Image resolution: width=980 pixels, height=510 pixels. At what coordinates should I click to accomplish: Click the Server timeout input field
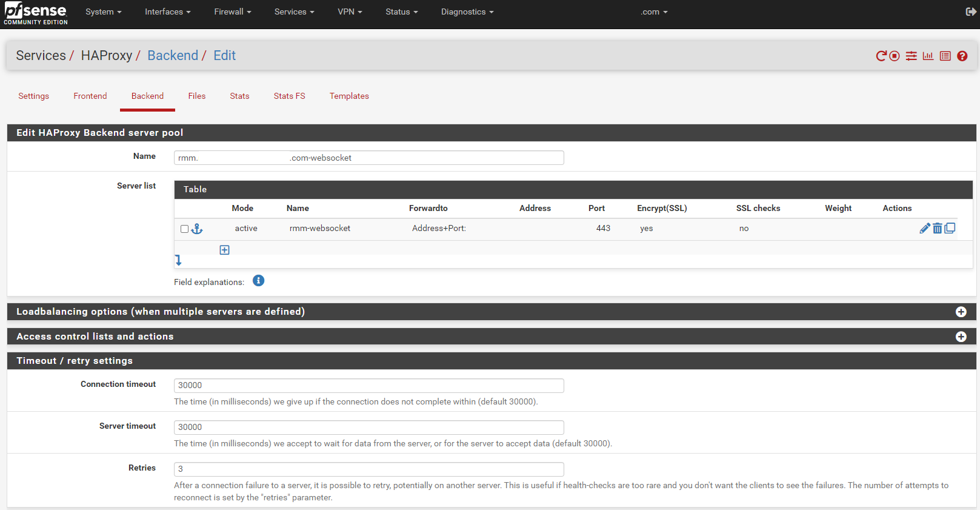[369, 427]
